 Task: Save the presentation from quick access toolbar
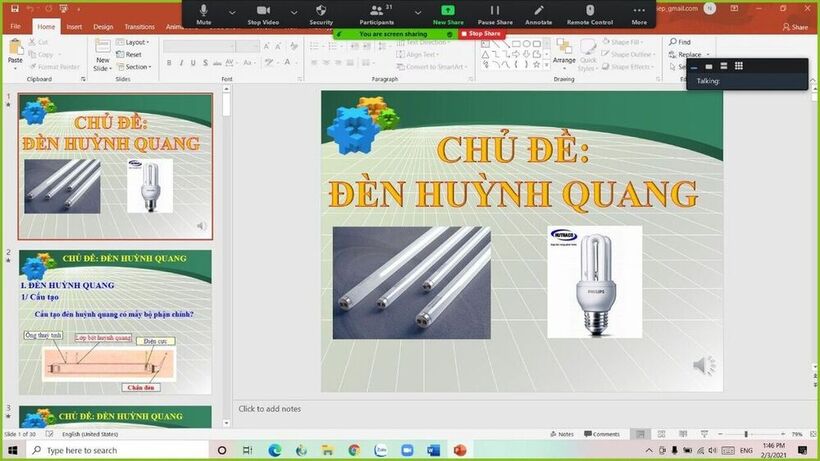[15, 8]
